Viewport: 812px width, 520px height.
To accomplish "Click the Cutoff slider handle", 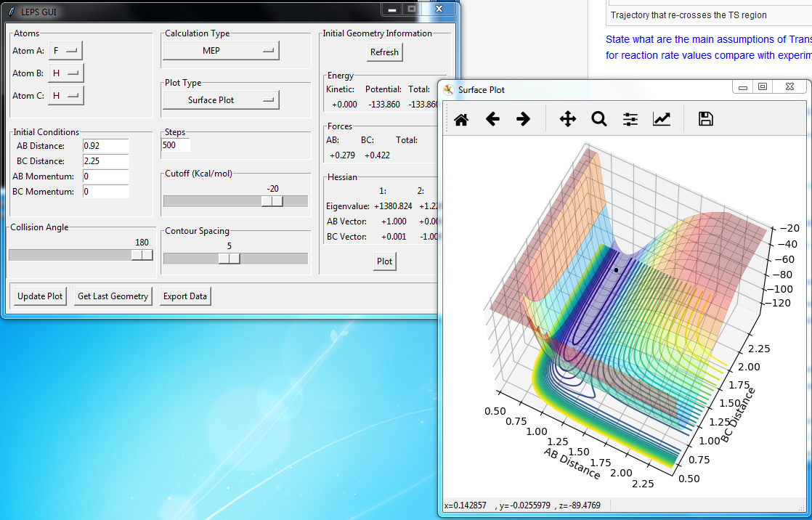I will pyautogui.click(x=272, y=201).
